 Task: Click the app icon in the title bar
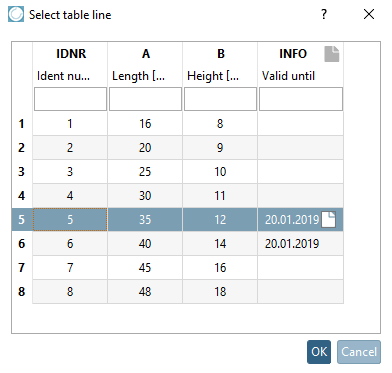click(x=16, y=14)
